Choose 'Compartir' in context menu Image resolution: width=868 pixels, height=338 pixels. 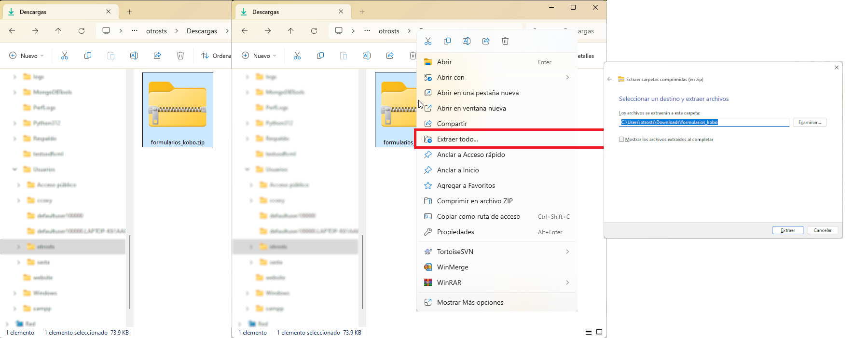tap(497, 124)
